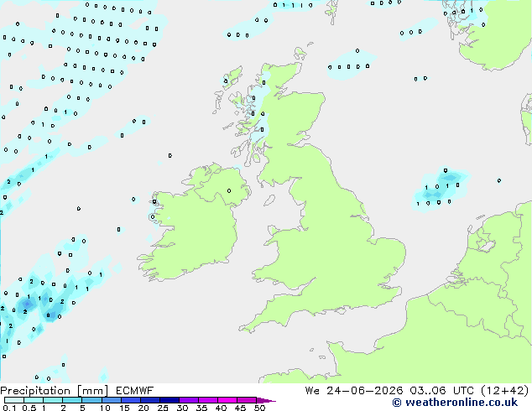Click the "10" legend scale label

(105, 408)
